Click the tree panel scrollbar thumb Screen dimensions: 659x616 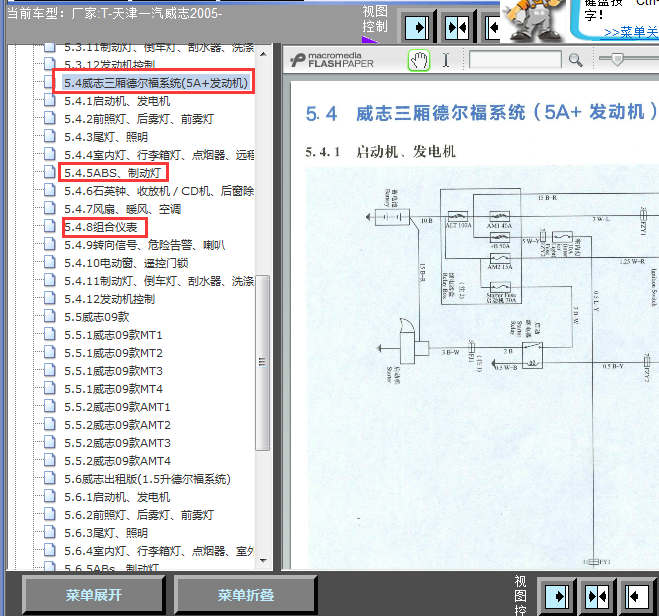coord(263,363)
